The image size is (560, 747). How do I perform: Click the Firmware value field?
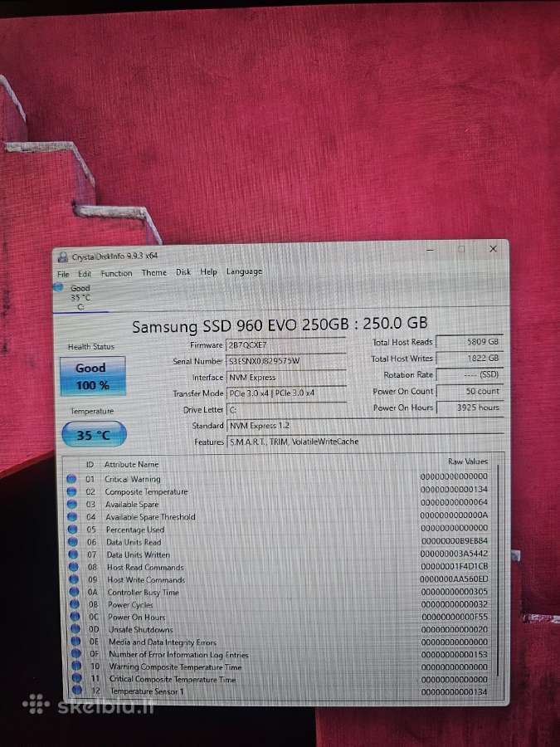click(285, 345)
